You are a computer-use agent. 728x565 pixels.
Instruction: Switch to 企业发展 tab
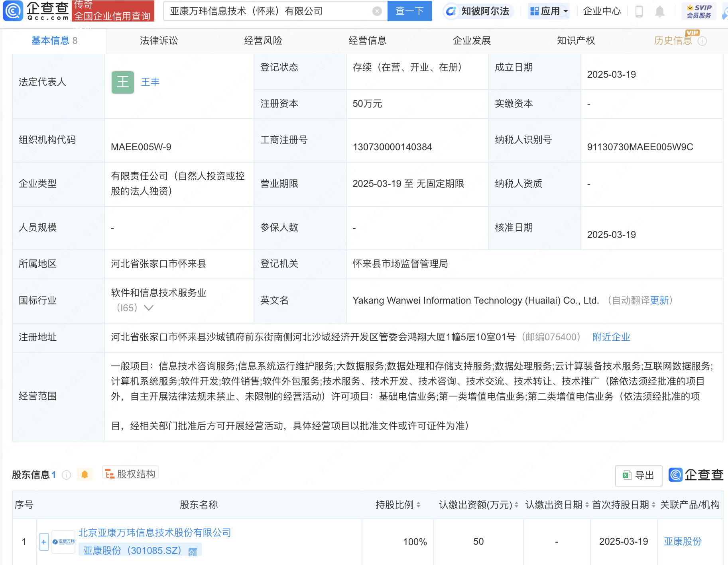coord(472,41)
